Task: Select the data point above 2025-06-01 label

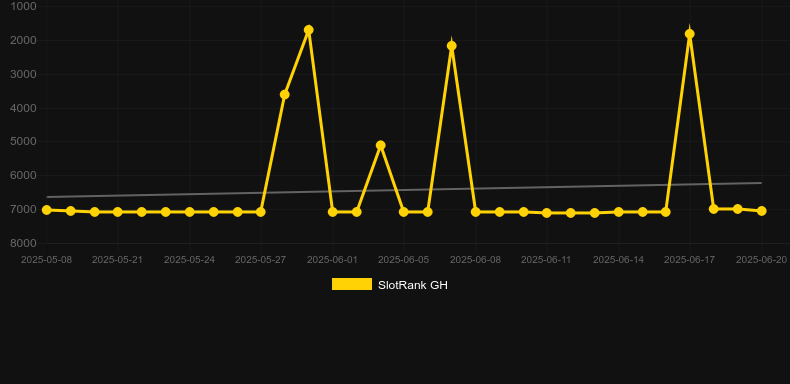Action: 333,212
